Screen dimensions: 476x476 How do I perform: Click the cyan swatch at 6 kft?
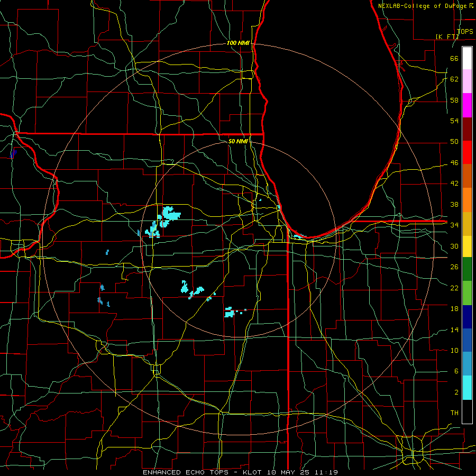pyautogui.click(x=467, y=388)
